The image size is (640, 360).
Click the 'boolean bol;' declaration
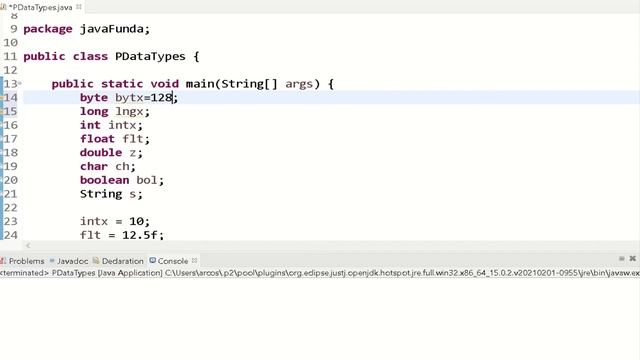point(122,180)
